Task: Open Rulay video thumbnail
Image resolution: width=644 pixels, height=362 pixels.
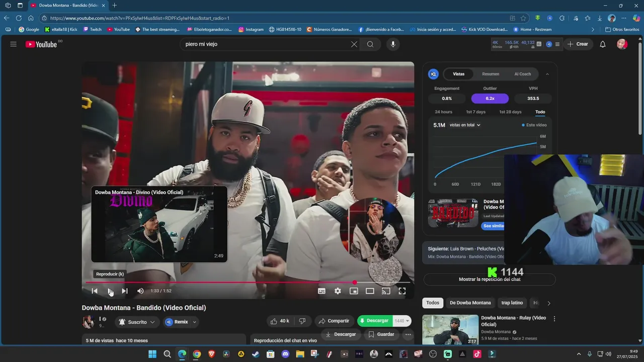Action: (450, 330)
